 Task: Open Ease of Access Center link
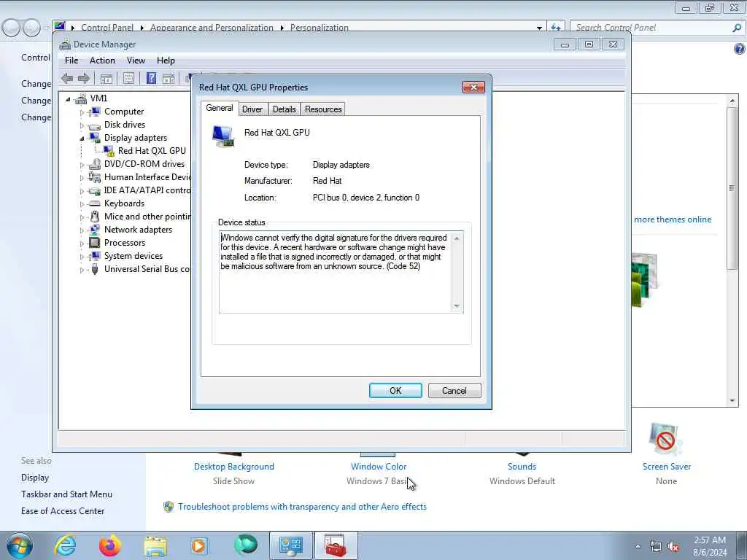(x=63, y=511)
